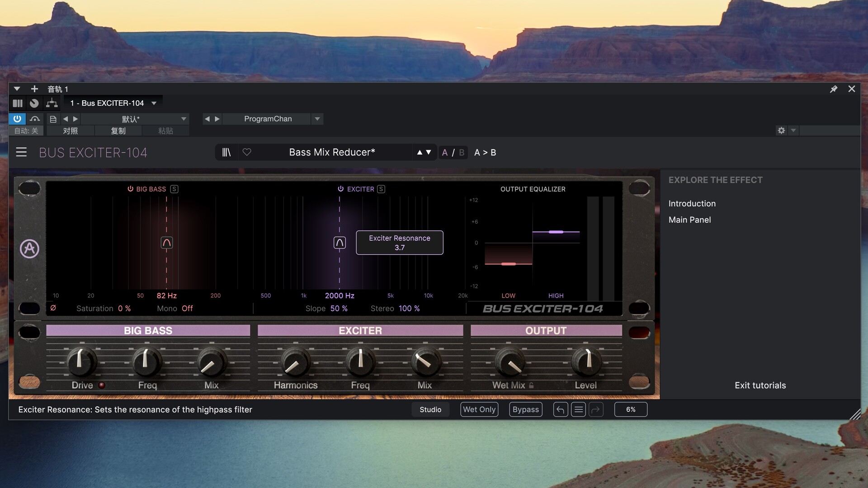868x488 pixels.
Task: Select previous preset with up arrow
Action: click(x=420, y=152)
